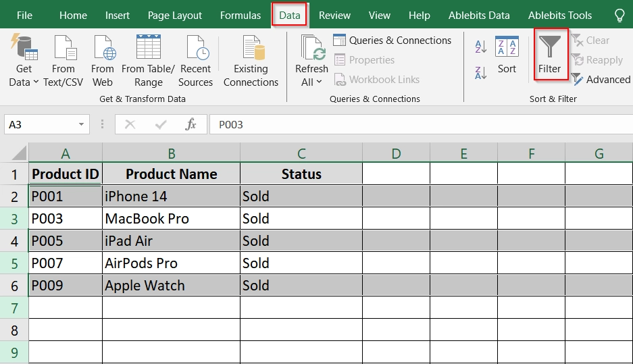The image size is (633, 364).
Task: Import data From Text/CSV
Action: pos(63,61)
